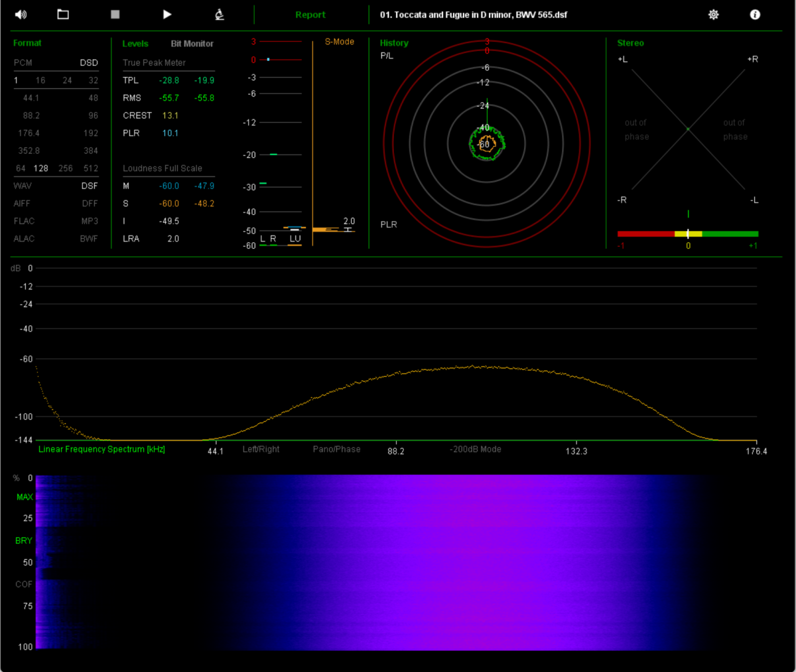Switch spectrum to Left/Right mode
This screenshot has width=796, height=672.
[261, 450]
